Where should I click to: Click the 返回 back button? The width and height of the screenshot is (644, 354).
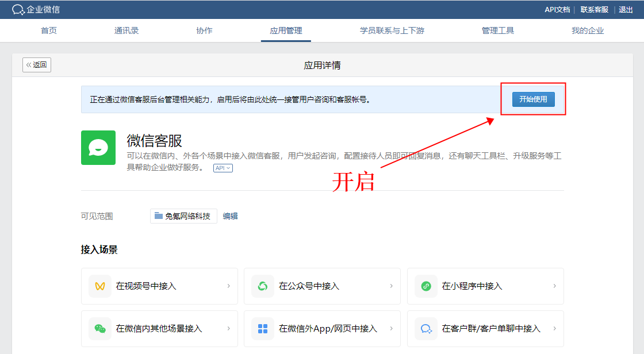(x=37, y=65)
